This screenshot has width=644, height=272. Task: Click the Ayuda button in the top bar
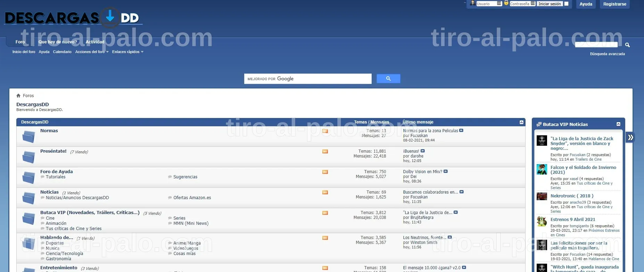tap(586, 4)
